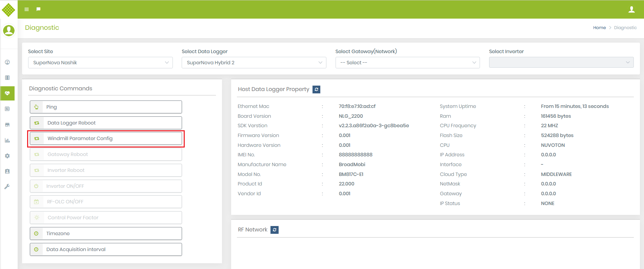Run the Ping diagnostic command
The height and width of the screenshot is (269, 644).
pos(106,107)
